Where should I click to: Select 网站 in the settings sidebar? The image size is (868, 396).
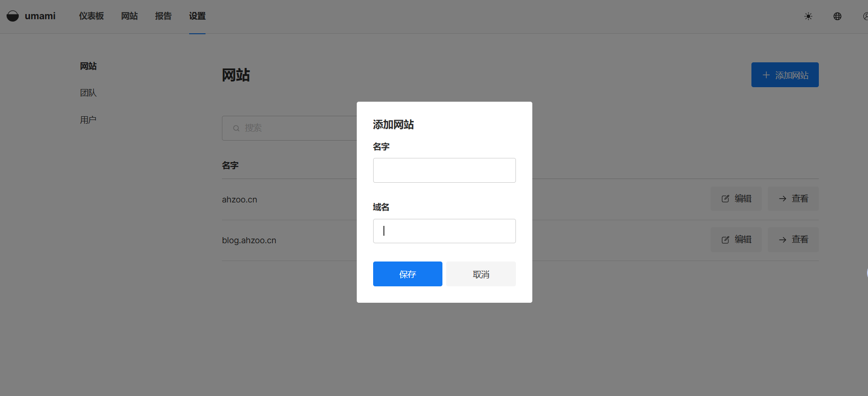tap(88, 66)
